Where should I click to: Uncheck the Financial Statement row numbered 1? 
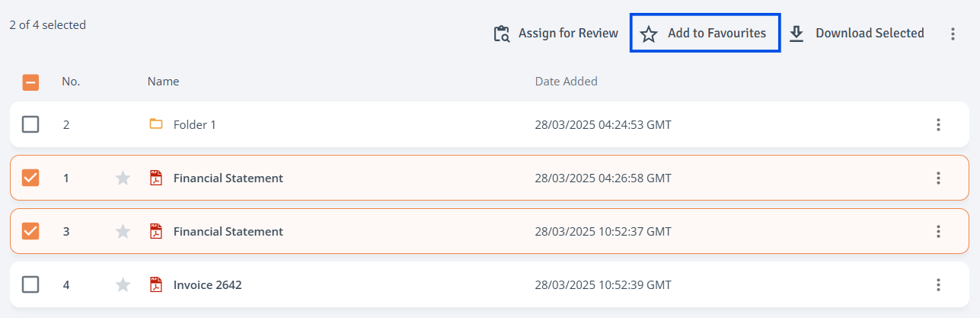click(30, 177)
